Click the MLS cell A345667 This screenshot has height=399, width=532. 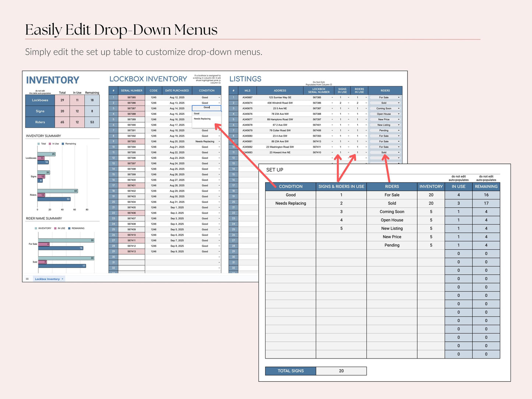pos(247,98)
